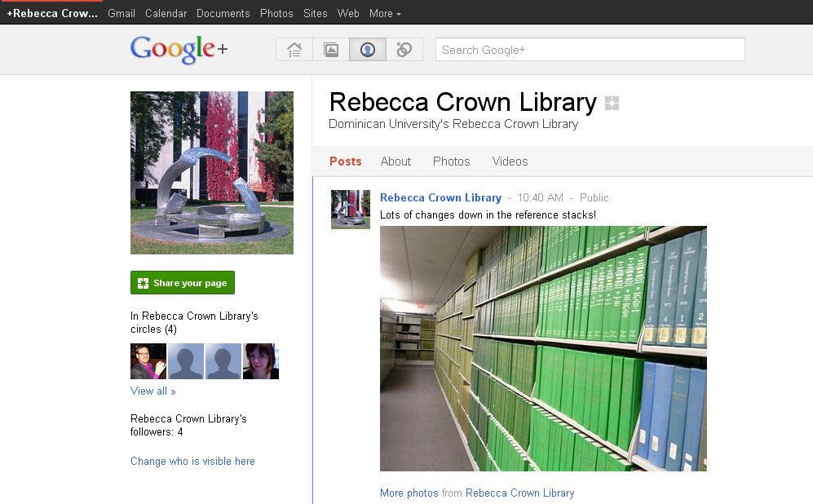
Task: Open the Photos icon in Google+ toolbar
Action: (x=331, y=50)
